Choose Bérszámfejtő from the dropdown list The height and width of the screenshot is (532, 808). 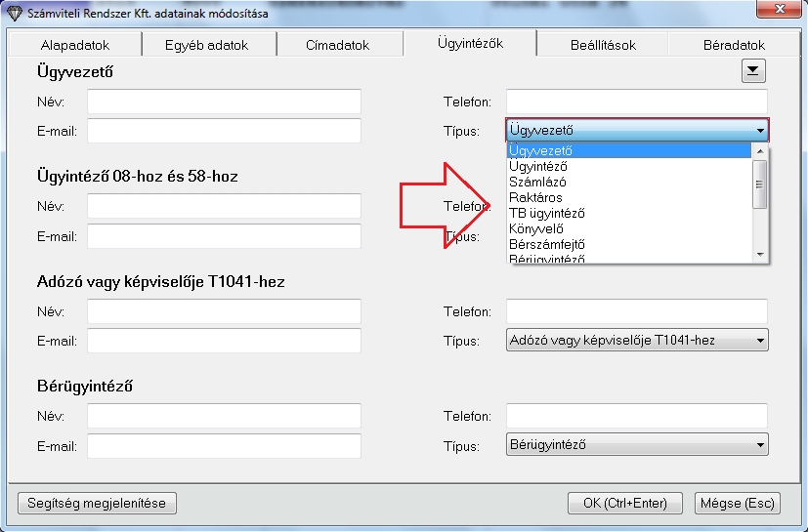tap(547, 244)
